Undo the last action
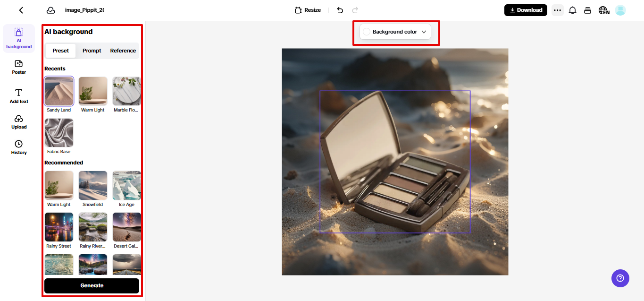This screenshot has height=301, width=644. click(340, 10)
